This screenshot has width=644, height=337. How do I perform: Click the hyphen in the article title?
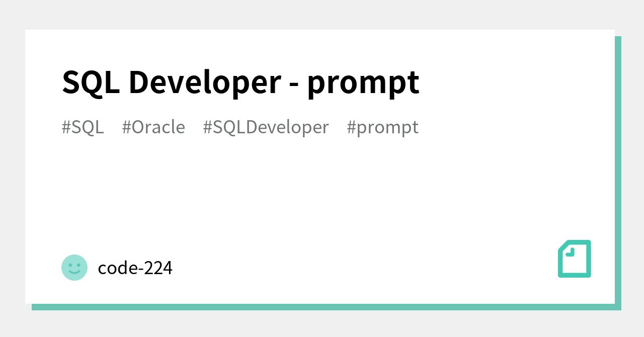click(294, 83)
